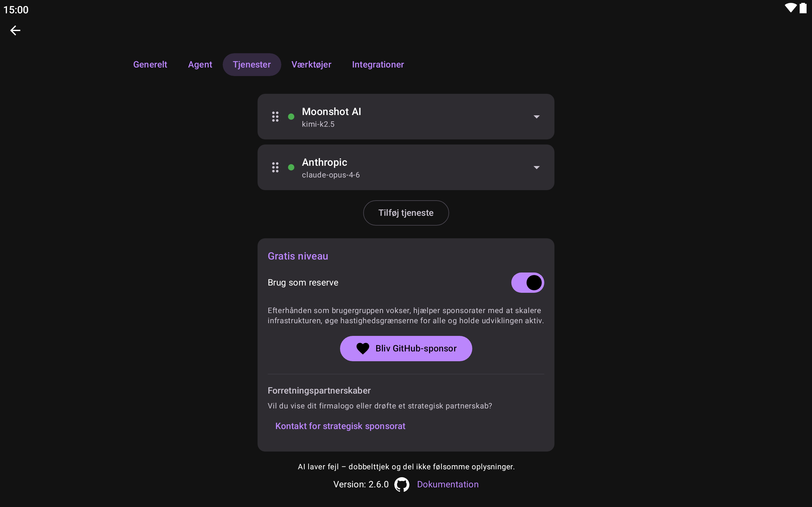Click the Tilføj tjeneste button
The width and height of the screenshot is (812, 507).
point(406,213)
